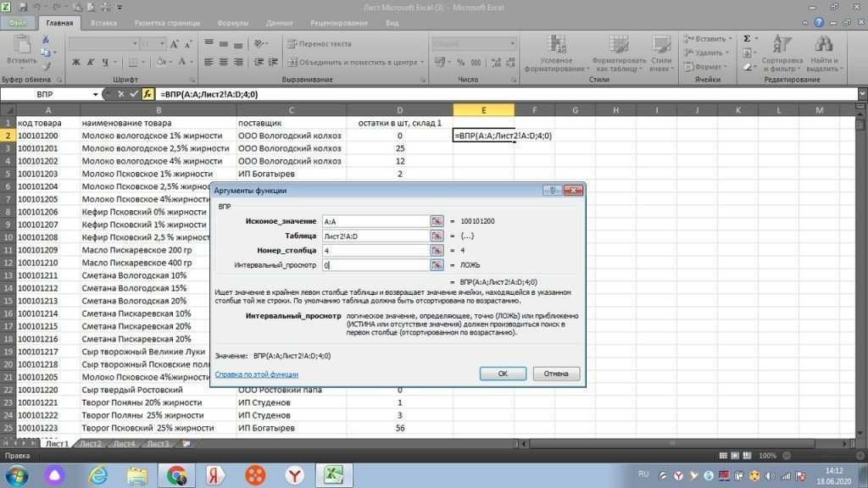The height and width of the screenshot is (488, 868).
Task: Confirm formula with the checkmark icon
Action: tap(133, 94)
